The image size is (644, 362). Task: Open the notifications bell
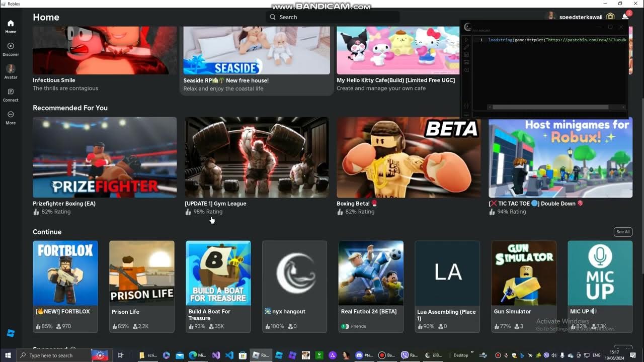pyautogui.click(x=625, y=17)
